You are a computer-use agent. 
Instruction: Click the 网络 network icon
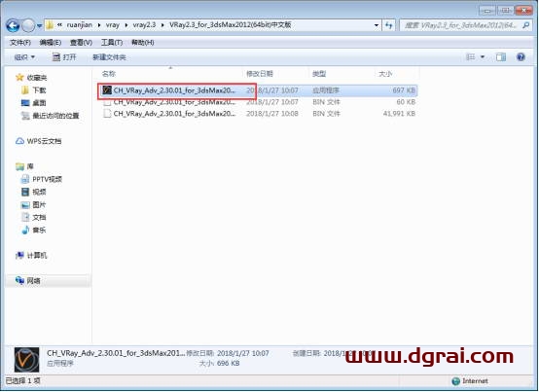19,281
